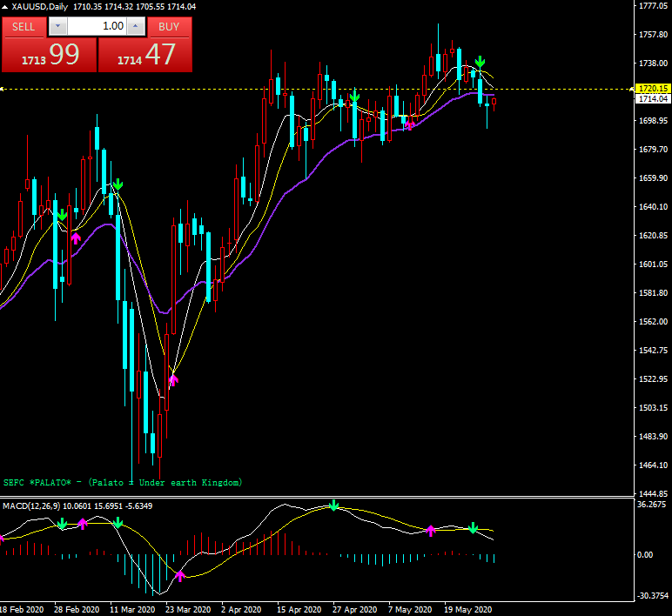Select green sell arrow above the May 19 candles
The image size is (672, 616).
coord(480,62)
